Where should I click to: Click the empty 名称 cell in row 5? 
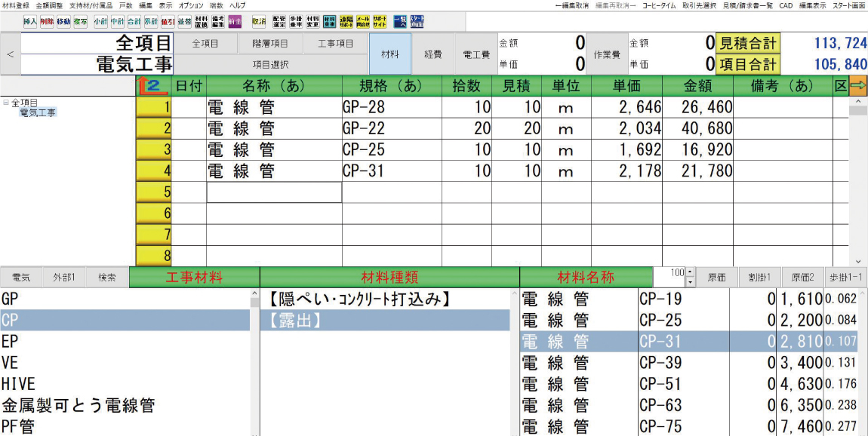(x=274, y=192)
